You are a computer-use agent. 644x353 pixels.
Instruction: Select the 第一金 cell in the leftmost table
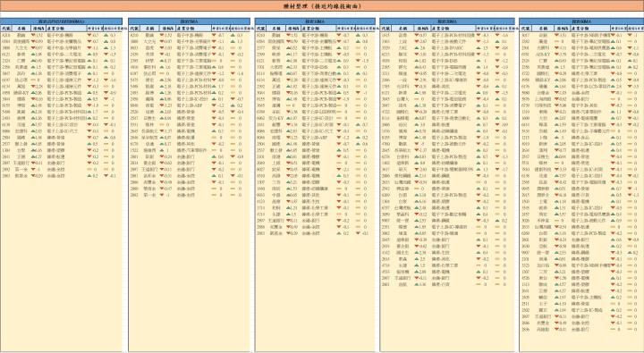coord(21,170)
